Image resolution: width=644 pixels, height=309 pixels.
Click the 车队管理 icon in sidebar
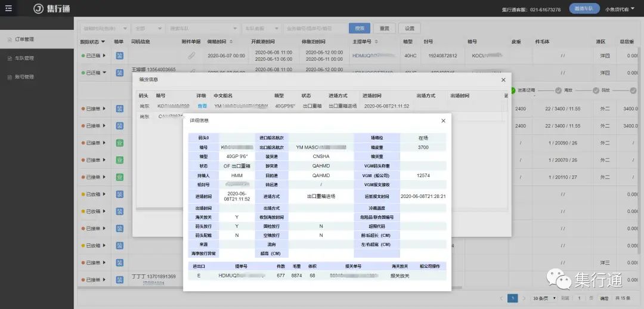click(x=10, y=58)
